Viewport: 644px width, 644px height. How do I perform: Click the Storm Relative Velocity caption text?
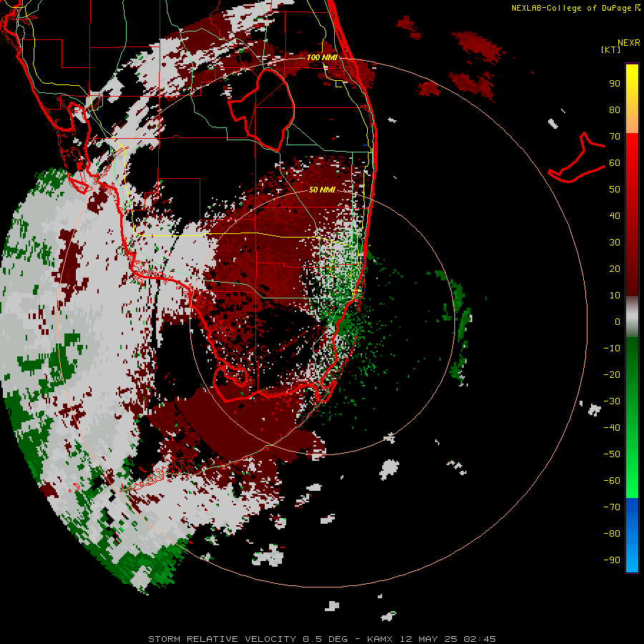(x=321, y=639)
